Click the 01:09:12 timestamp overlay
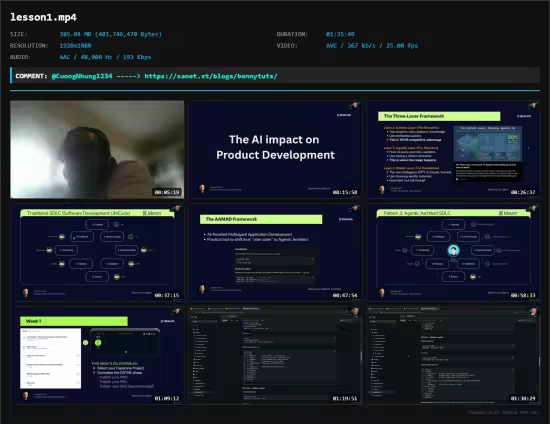Screen dimensions: 550x424 coord(167,398)
